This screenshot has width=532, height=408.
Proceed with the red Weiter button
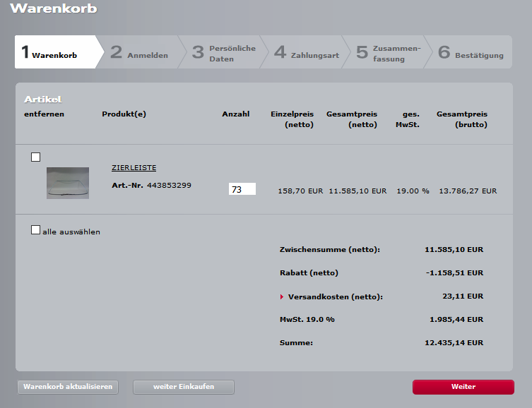(463, 387)
